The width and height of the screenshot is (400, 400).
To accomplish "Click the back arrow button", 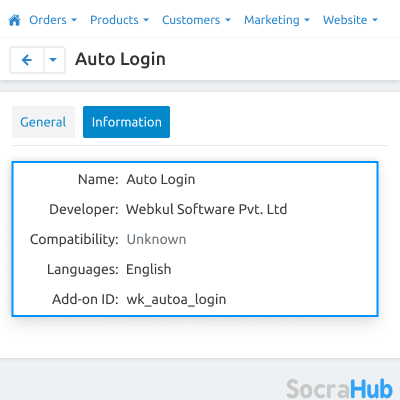I will tap(27, 60).
